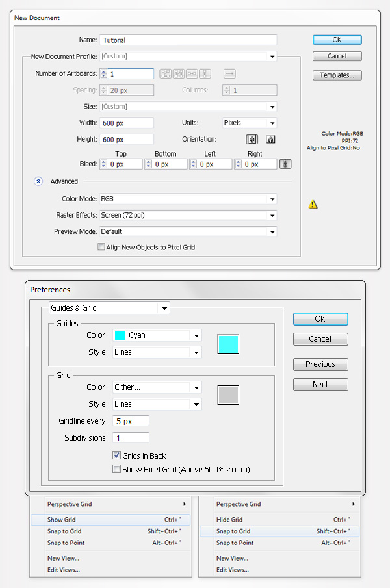
Task: Uncheck the Grids In Back checkbox
Action: [116, 456]
